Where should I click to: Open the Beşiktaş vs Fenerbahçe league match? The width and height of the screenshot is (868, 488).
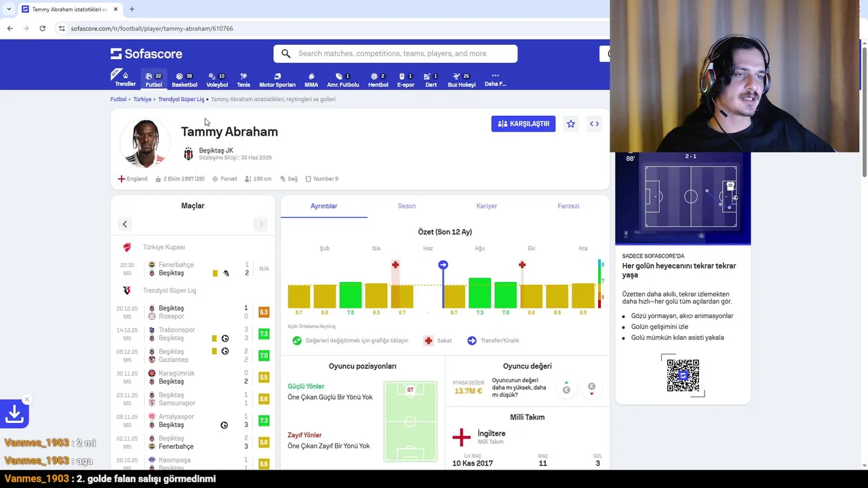click(x=193, y=443)
